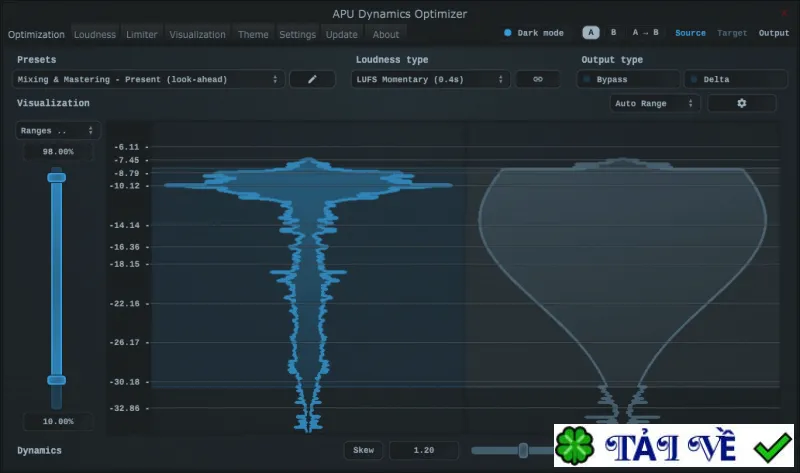Enable the Delta output toggle
This screenshot has width=800, height=473.
click(736, 79)
